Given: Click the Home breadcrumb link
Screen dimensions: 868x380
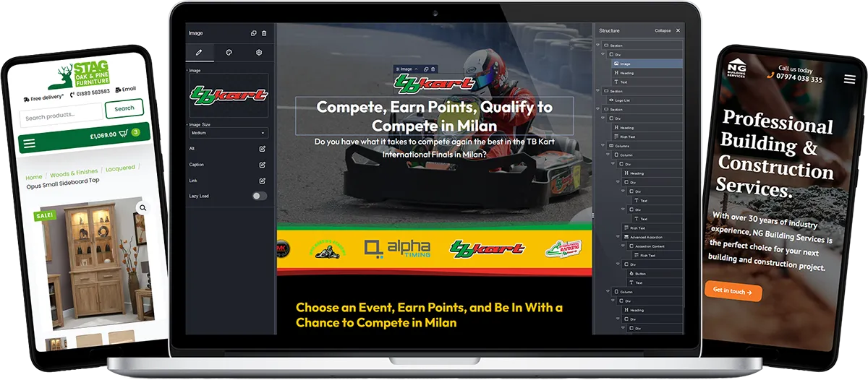Looking at the screenshot, I should click(34, 177).
